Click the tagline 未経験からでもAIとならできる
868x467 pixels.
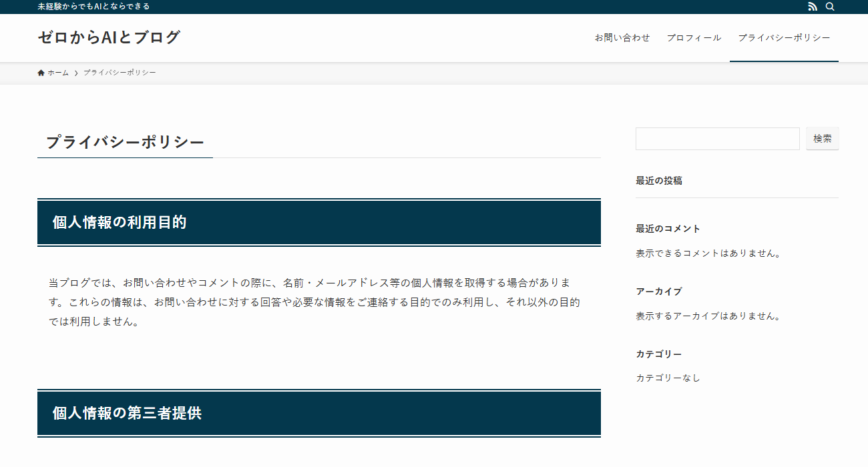coord(93,7)
